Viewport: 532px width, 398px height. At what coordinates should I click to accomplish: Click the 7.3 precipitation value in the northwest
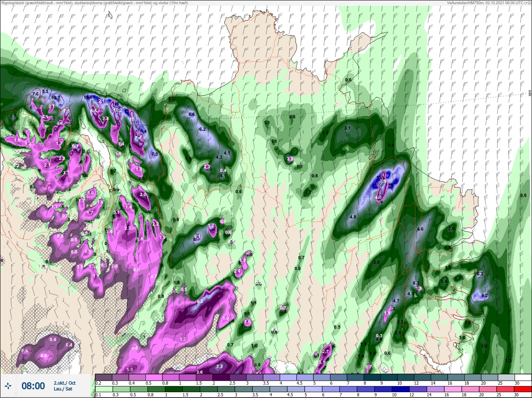coord(45,91)
